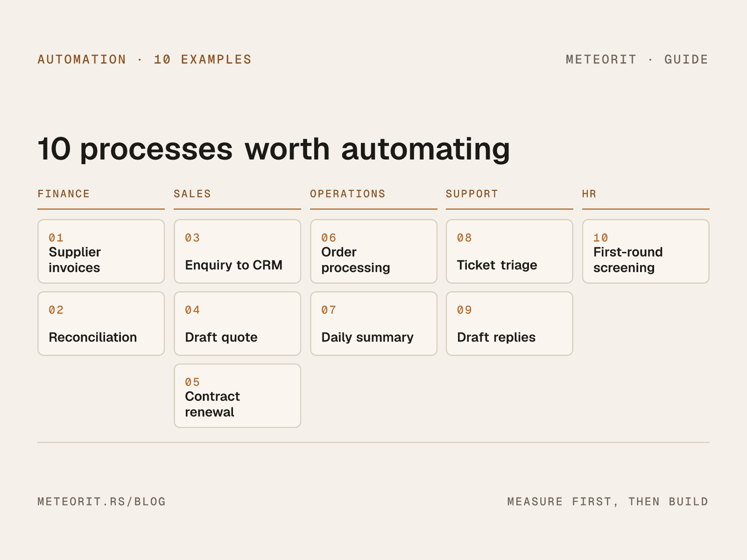Click the SALES column heading

192,194
